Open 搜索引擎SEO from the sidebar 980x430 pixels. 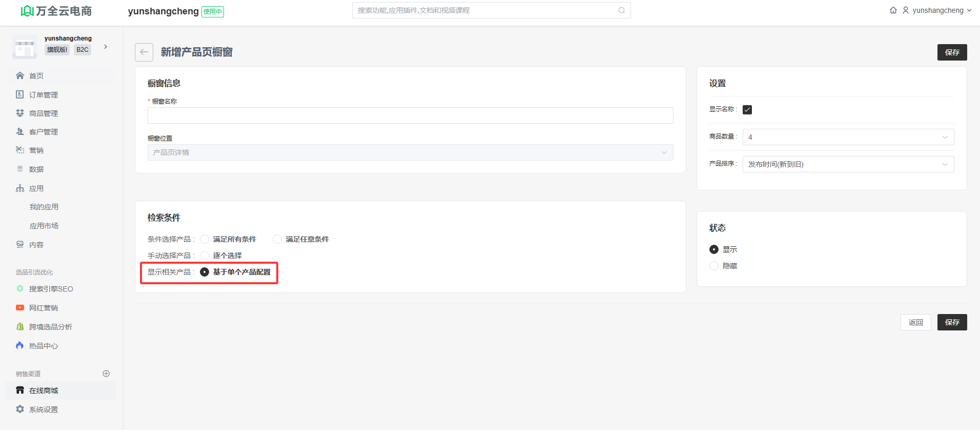[x=51, y=289]
